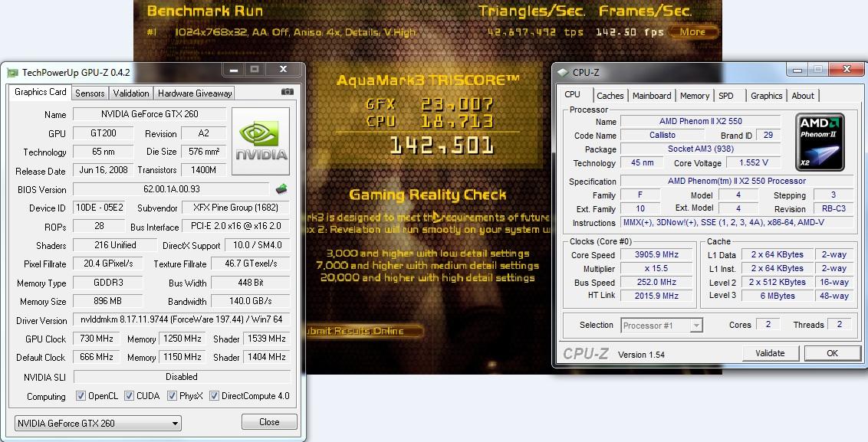868x442 pixels.
Task: Click the Package value Socket AM3 (938)
Action: (x=700, y=149)
